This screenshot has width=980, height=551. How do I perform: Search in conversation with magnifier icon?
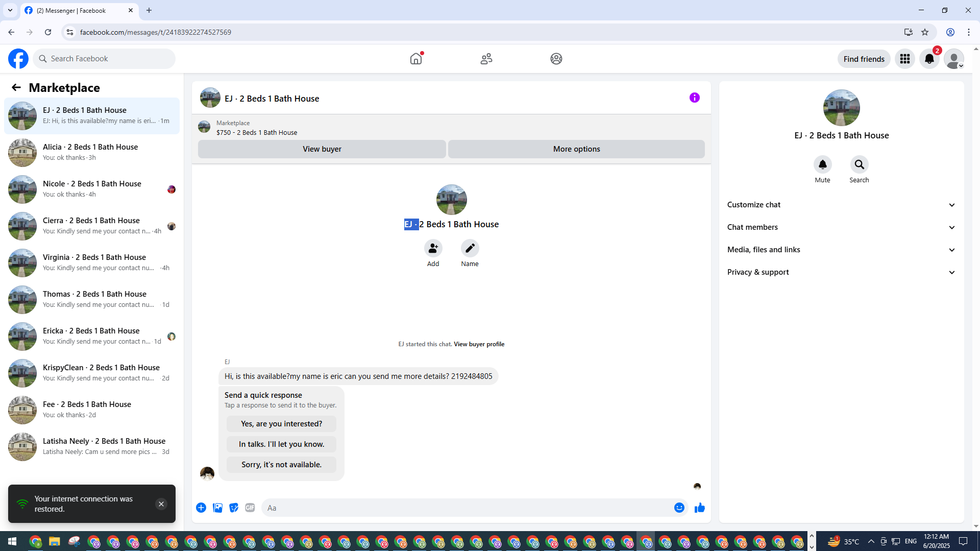[x=859, y=164]
